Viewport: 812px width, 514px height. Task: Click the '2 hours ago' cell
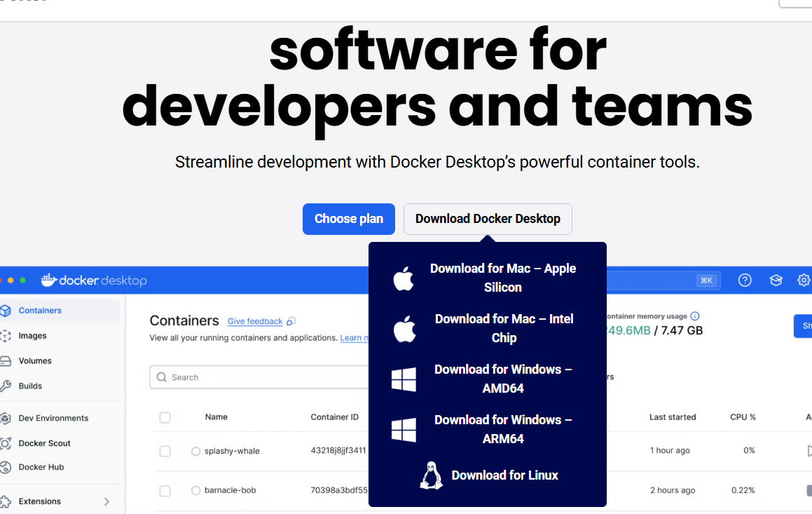pos(673,490)
